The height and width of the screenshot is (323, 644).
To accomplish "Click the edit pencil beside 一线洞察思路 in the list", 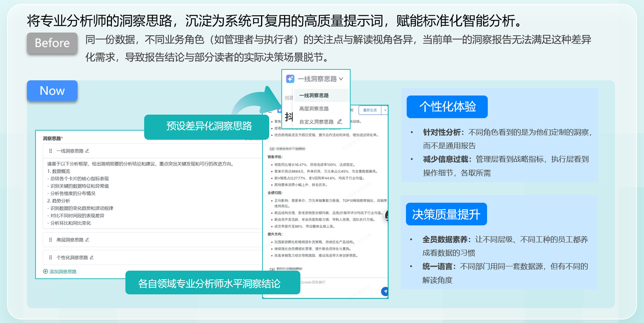I will point(87,151).
